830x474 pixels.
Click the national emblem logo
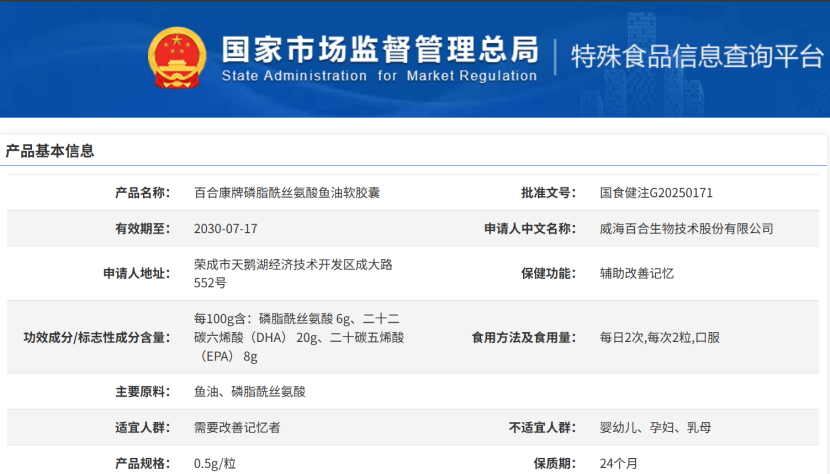tap(177, 58)
